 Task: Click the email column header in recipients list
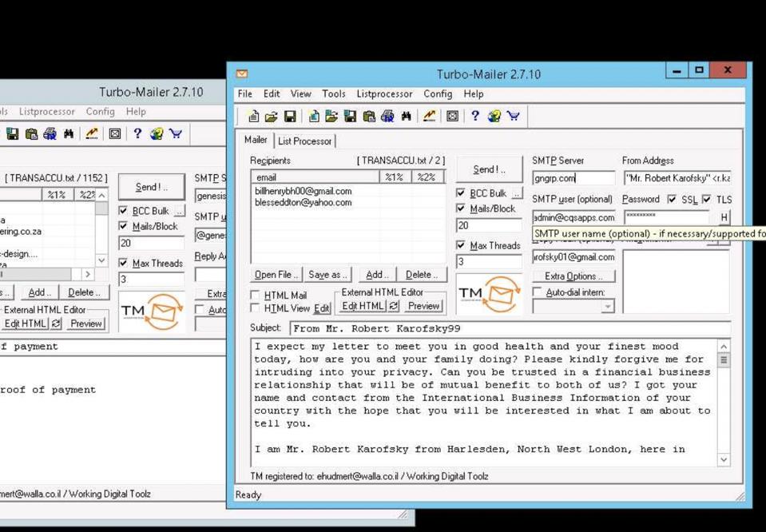pyautogui.click(x=316, y=177)
